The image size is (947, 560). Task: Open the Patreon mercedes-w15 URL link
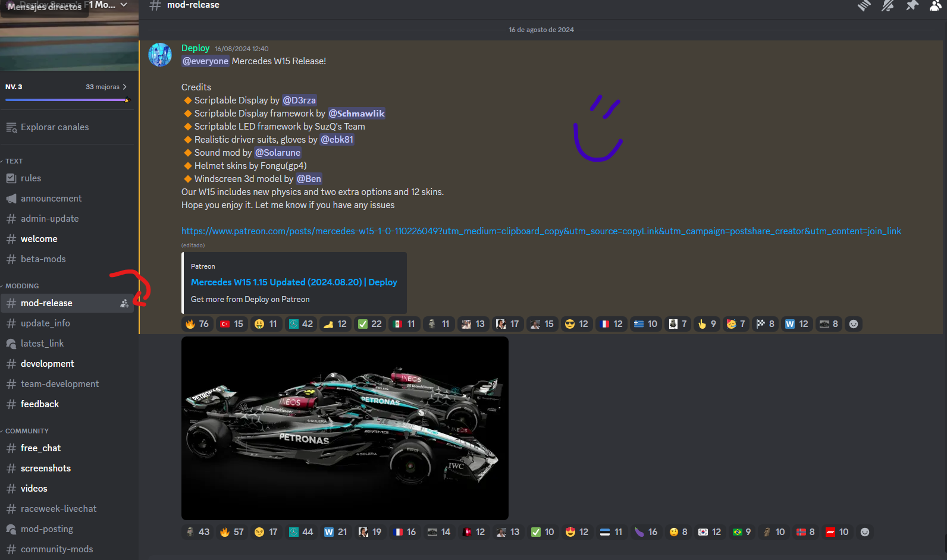click(541, 231)
